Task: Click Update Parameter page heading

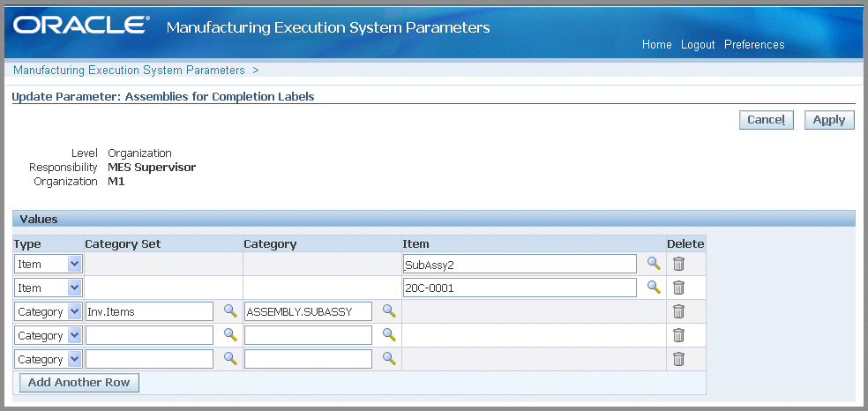Action: tap(162, 97)
